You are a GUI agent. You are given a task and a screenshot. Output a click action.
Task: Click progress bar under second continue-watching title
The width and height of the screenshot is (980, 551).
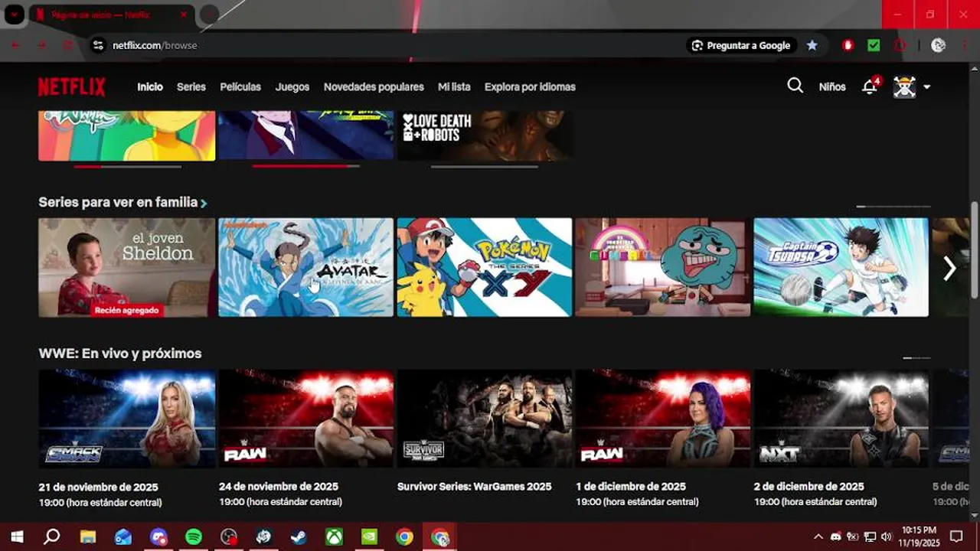coord(305,166)
